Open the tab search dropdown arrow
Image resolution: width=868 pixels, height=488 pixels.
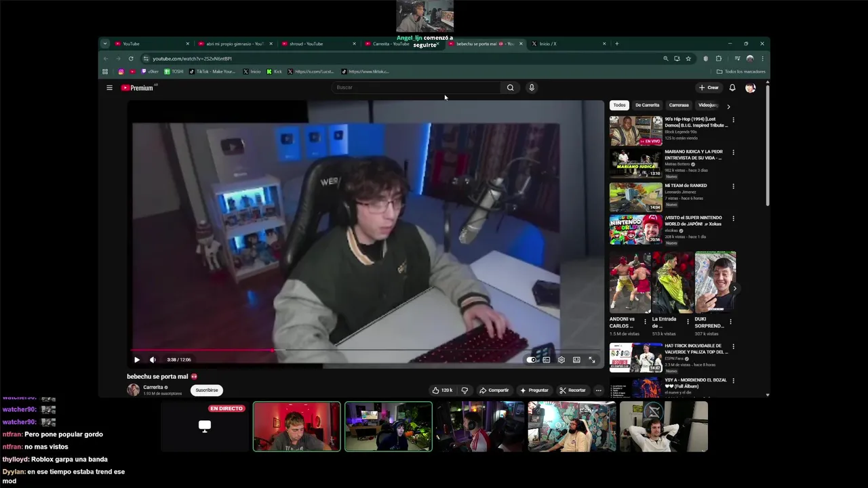104,43
